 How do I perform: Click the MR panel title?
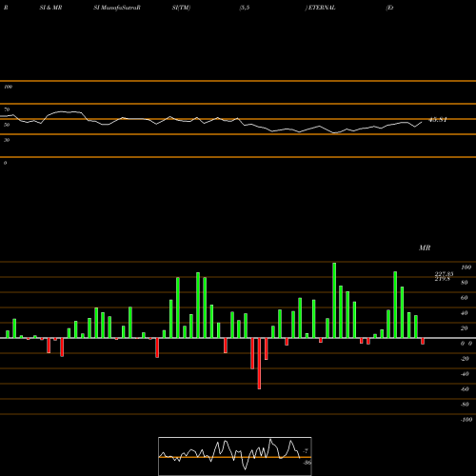[x=425, y=248]
